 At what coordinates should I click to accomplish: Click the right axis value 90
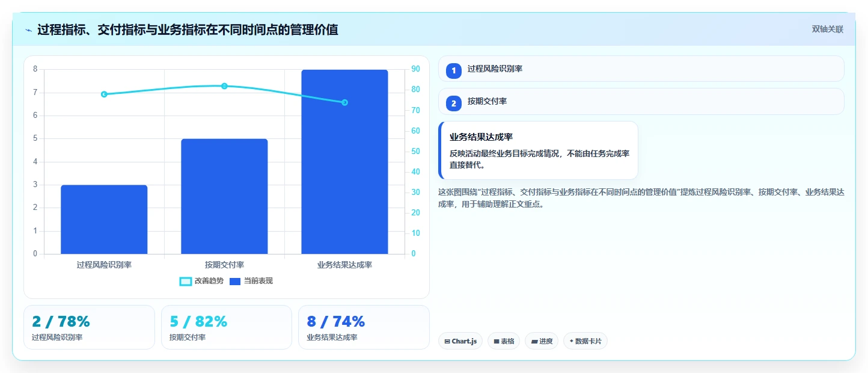click(415, 69)
